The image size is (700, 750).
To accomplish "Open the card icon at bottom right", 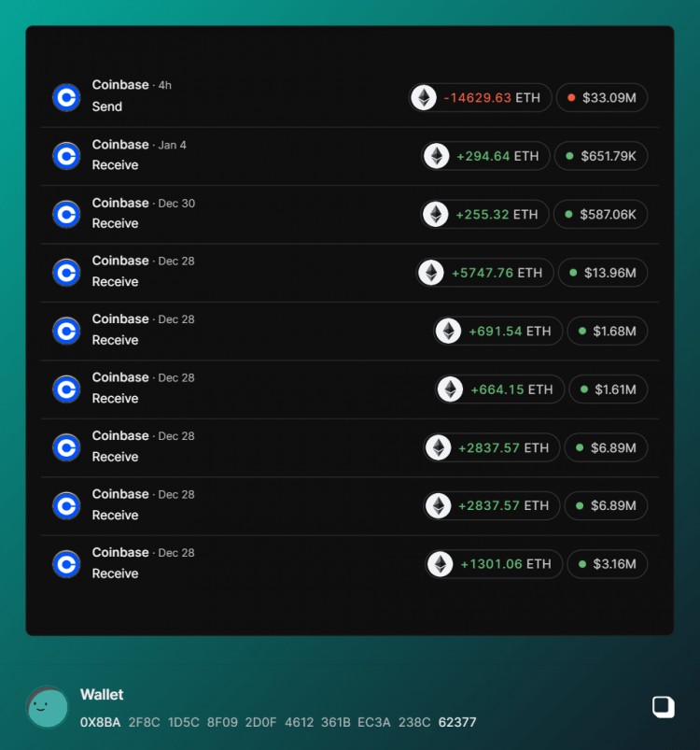I will coord(662,708).
